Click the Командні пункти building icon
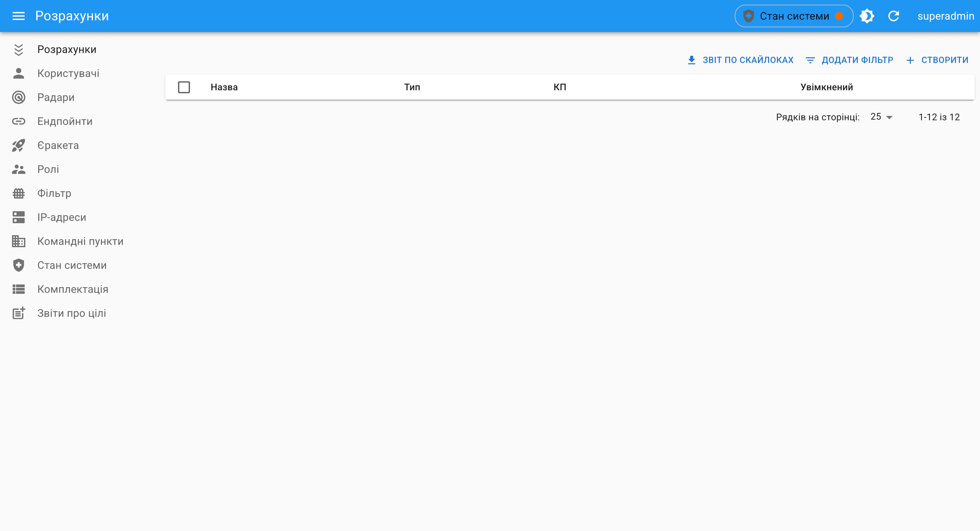This screenshot has width=980, height=531. tap(18, 241)
